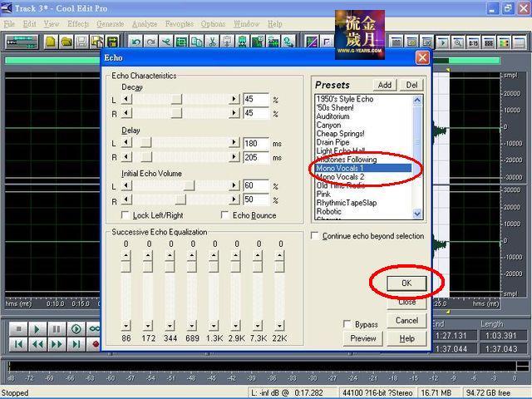Pause playback with the Pause button

57,329
